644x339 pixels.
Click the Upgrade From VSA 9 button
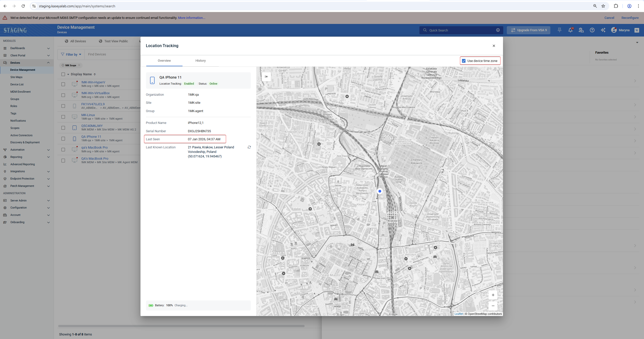528,30
